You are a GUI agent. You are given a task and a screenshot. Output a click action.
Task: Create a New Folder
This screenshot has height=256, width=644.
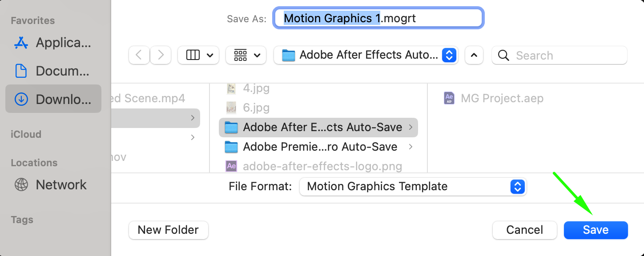point(168,230)
